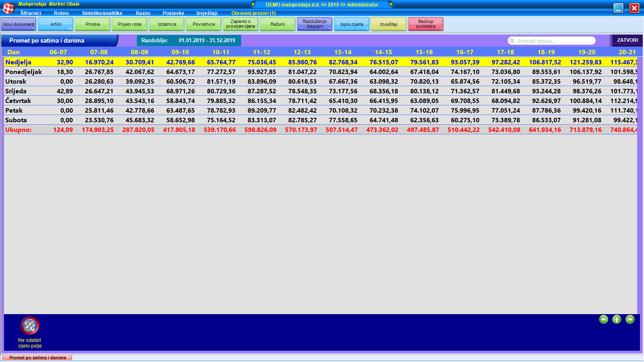Click the green up arrow icon
Image resolution: width=644 pixels, height=362 pixels.
click(x=617, y=319)
